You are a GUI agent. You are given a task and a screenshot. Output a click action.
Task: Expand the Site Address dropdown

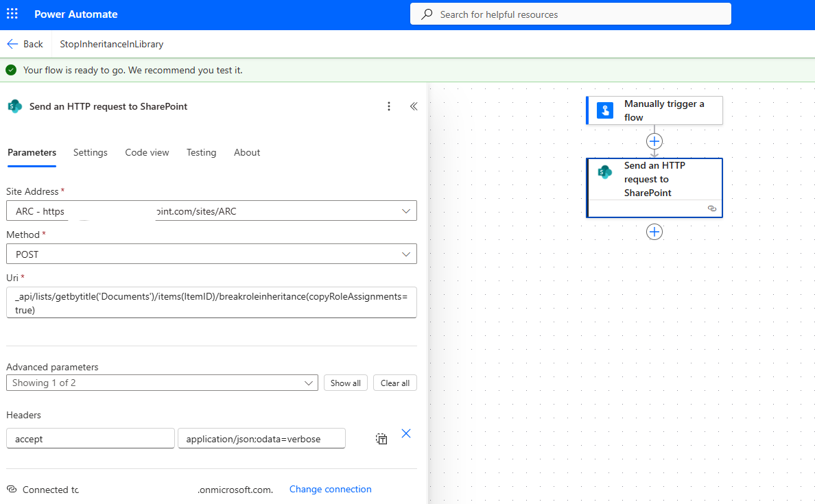pyautogui.click(x=406, y=211)
